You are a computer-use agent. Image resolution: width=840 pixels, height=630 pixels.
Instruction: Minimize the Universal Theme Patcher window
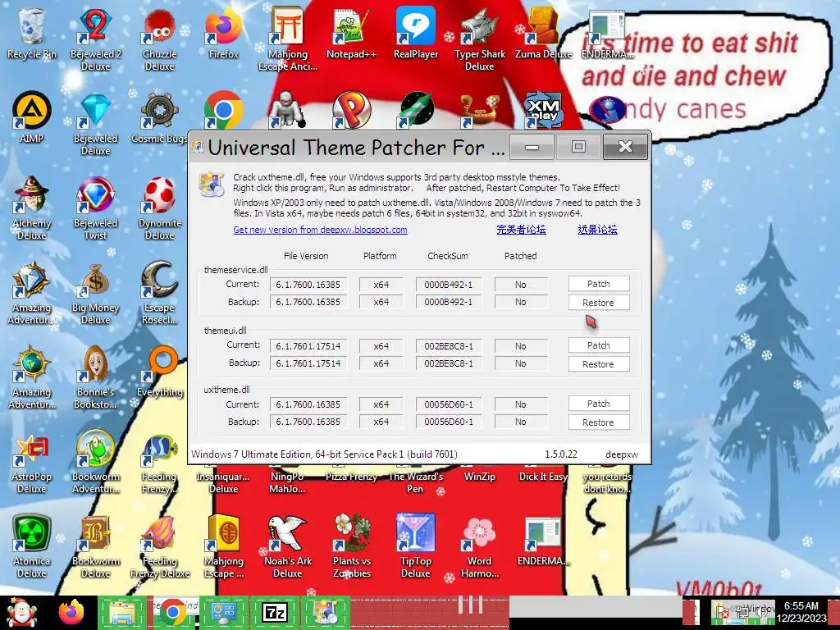tap(532, 147)
